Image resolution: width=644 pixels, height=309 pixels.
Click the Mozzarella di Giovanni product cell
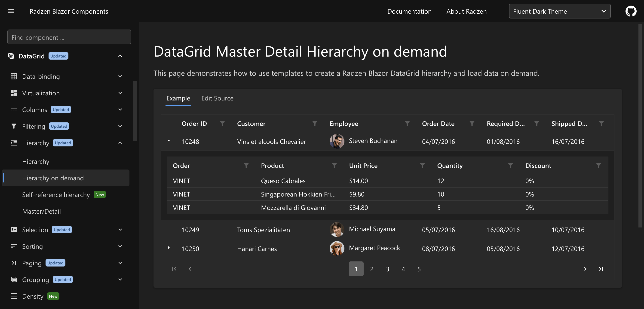[299, 207]
